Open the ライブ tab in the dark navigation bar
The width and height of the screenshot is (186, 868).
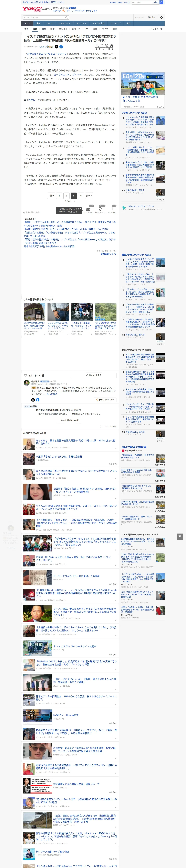click(49, 24)
